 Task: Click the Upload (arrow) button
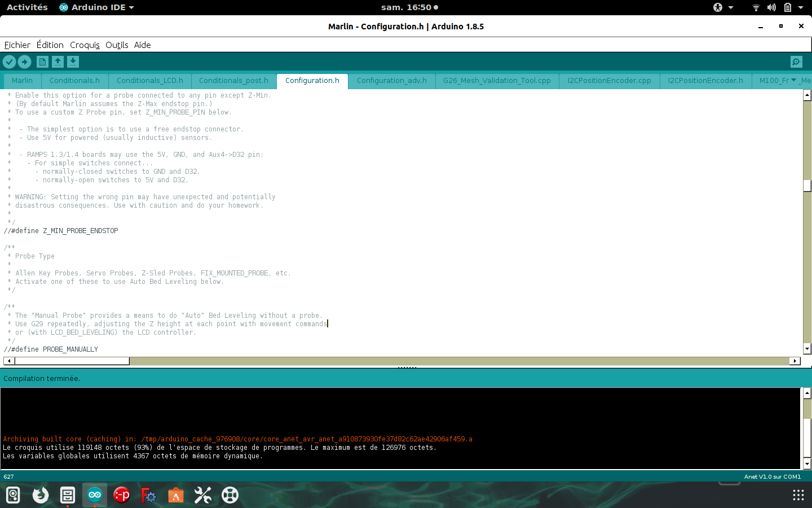[x=25, y=62]
